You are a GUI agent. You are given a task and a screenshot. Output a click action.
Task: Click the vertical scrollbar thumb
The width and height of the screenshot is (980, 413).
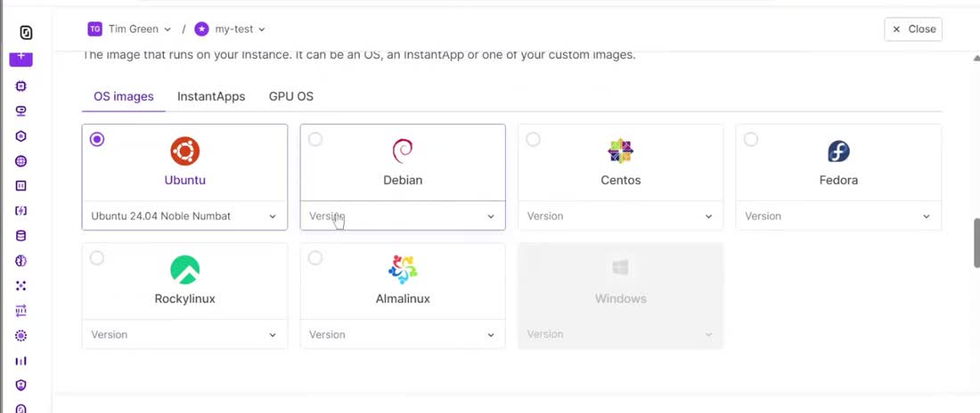tap(976, 243)
